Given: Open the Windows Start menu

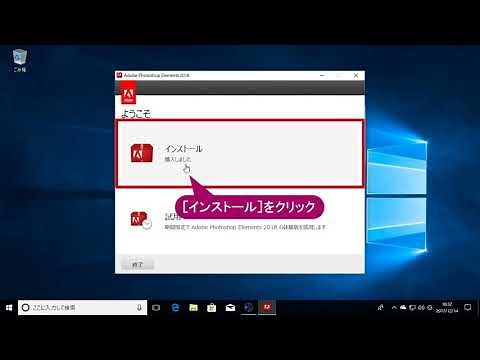Looking at the screenshot, I should pos(9,307).
